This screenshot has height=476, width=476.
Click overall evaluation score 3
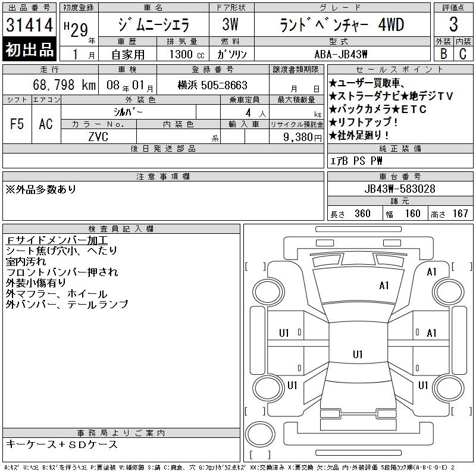[x=453, y=24]
